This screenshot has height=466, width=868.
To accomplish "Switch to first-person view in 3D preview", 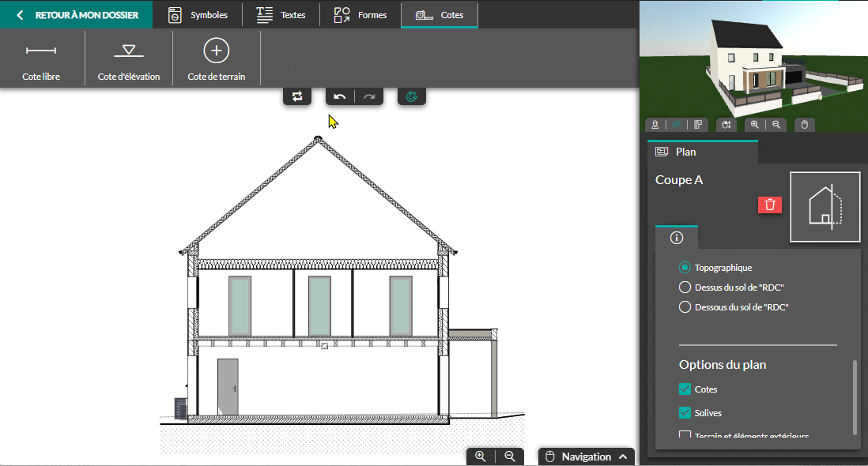I will click(655, 125).
